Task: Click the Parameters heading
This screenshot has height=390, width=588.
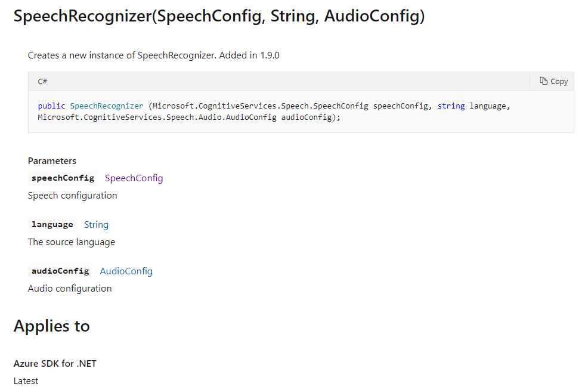Action: (x=52, y=161)
